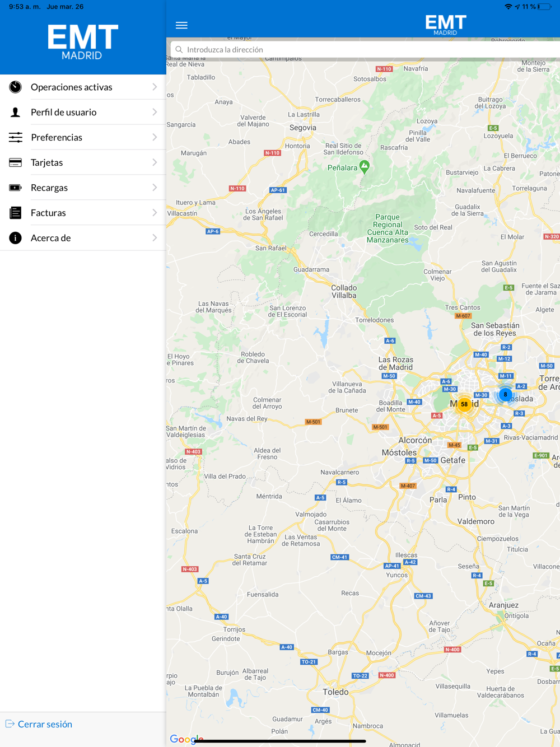Screen dimensions: 560x747
Task: Click Parque Regional Cuenca Alta Manzanares label
Action: point(388,228)
